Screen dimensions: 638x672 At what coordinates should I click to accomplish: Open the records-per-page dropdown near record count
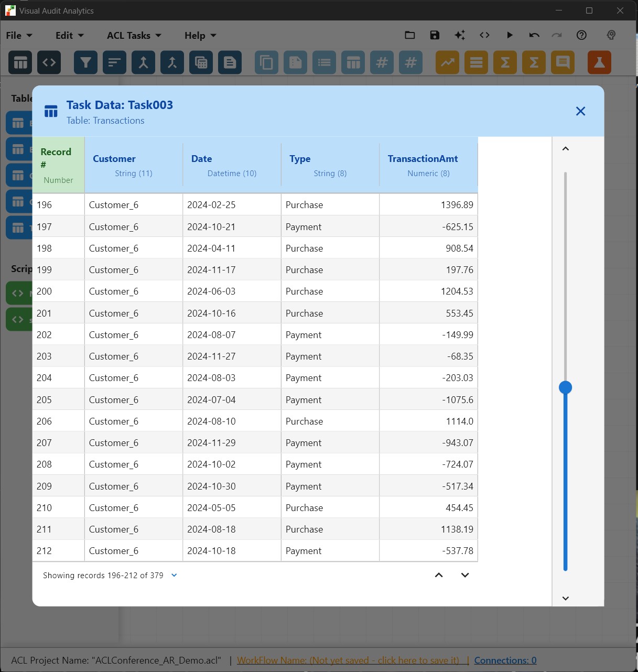(x=174, y=575)
